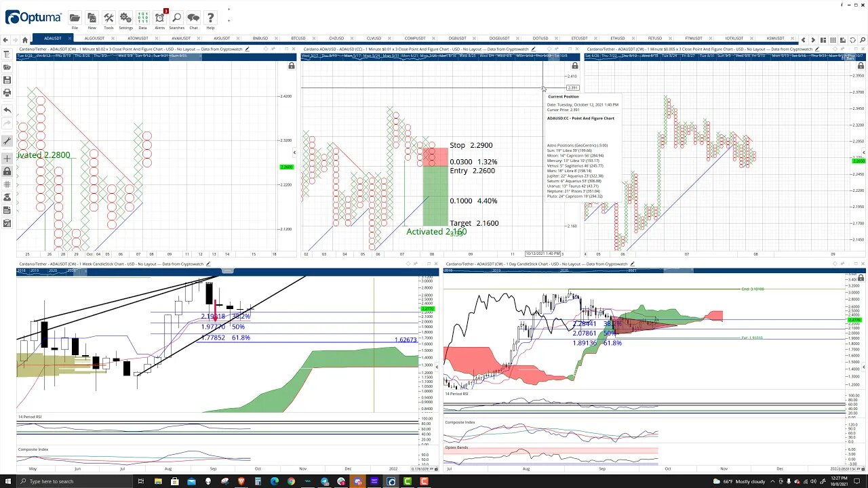The width and height of the screenshot is (868, 488).
Task: Click the search icon at tab bar end
Action: click(861, 40)
